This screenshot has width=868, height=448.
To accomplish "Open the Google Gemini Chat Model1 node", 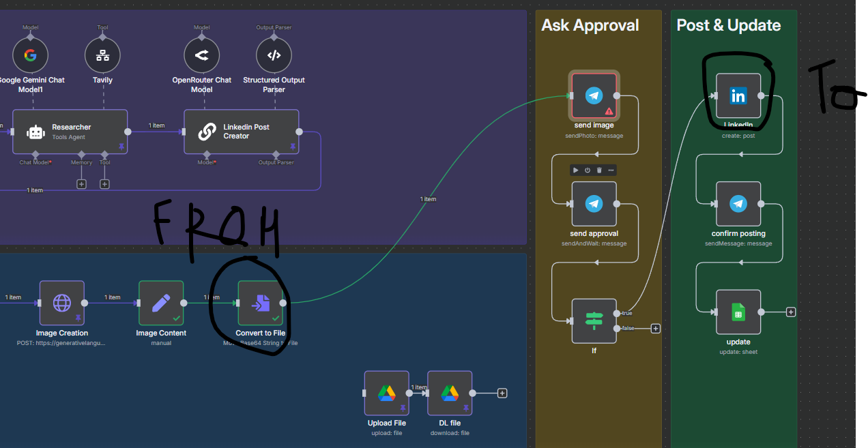I will (30, 55).
